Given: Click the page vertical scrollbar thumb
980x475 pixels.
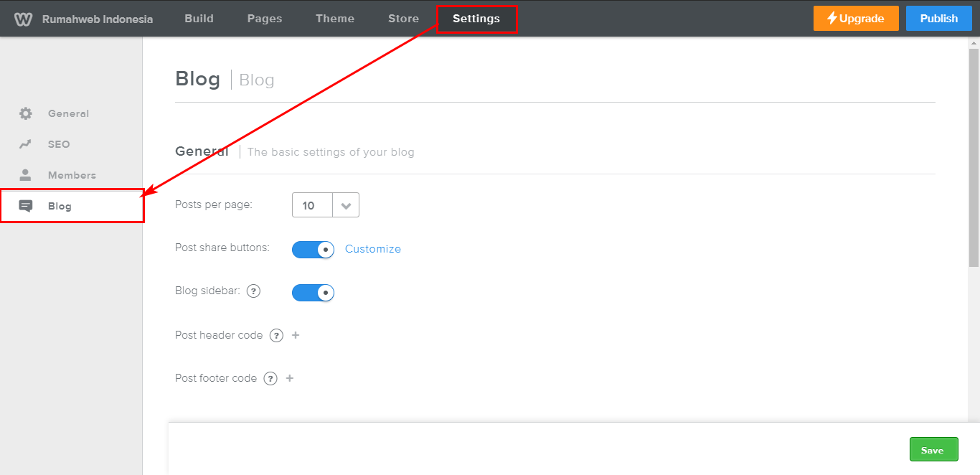Looking at the screenshot, I should click(x=974, y=158).
